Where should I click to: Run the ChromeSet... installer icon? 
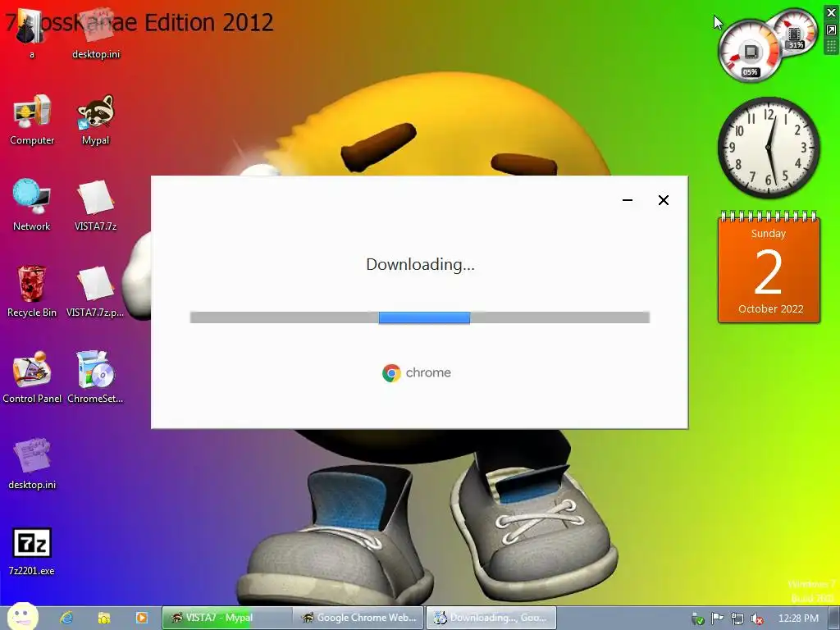[x=95, y=377]
